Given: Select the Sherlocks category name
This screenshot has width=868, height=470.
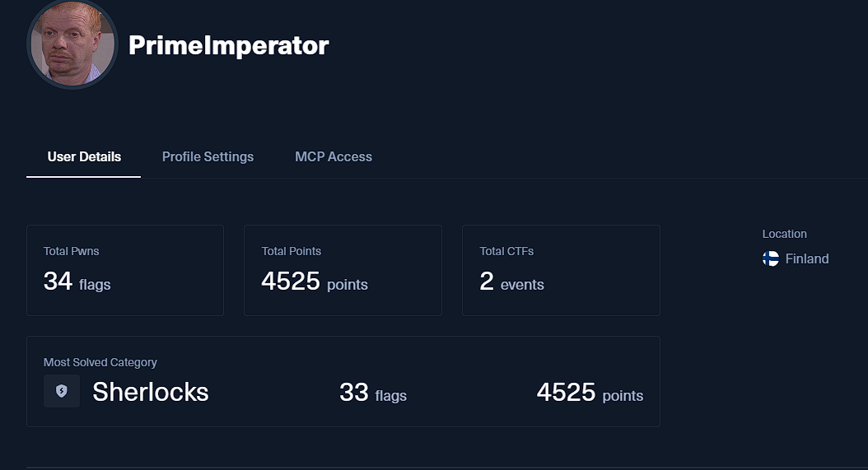Looking at the screenshot, I should (151, 392).
